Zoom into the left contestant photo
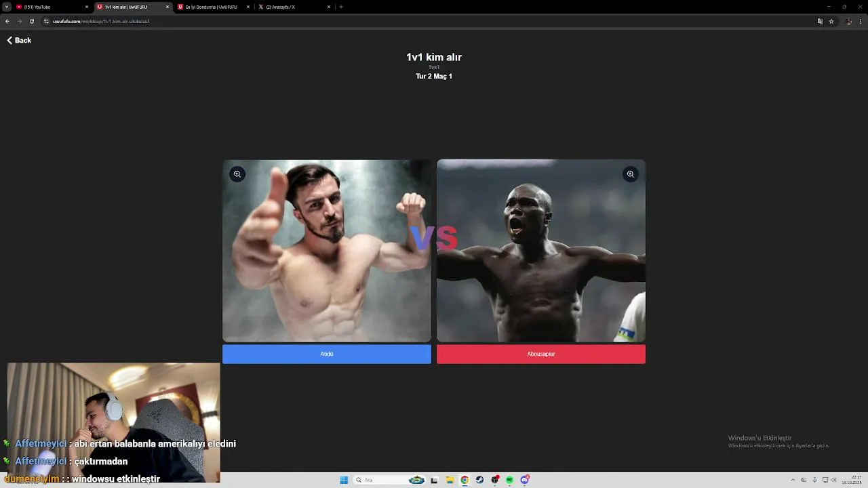Viewport: 868px width, 488px height. (x=237, y=174)
